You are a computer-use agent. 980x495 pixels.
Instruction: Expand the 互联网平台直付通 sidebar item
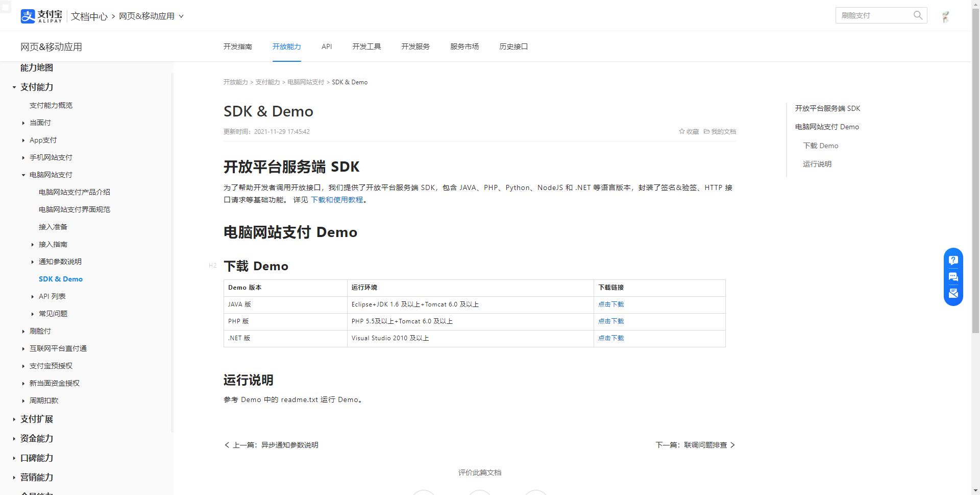[23, 349]
